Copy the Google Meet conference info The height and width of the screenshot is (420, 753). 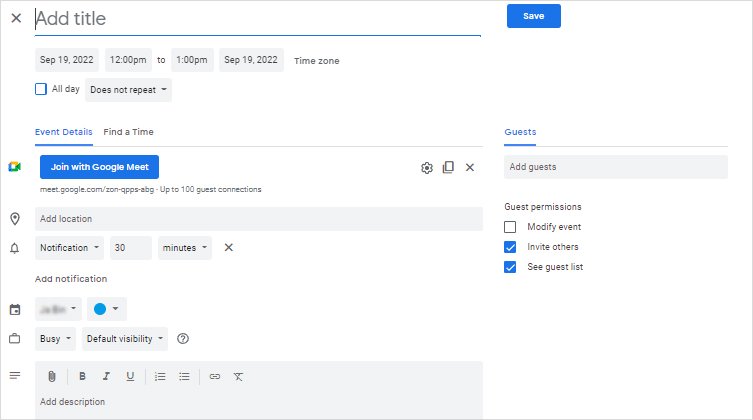pos(448,167)
